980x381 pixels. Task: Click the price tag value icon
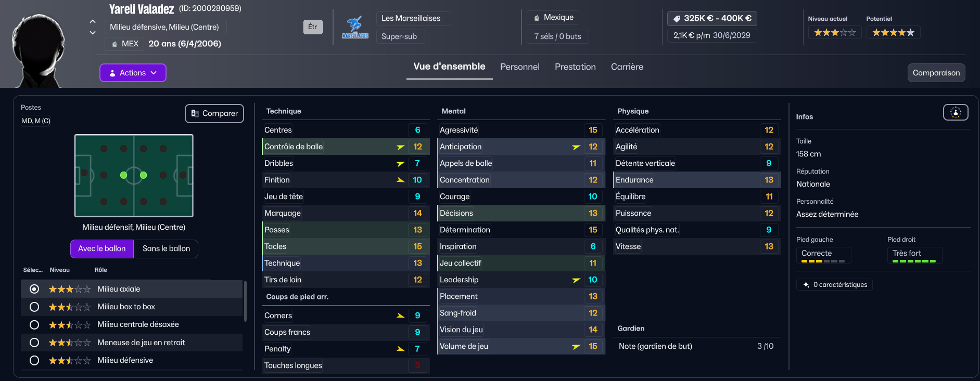tap(677, 19)
